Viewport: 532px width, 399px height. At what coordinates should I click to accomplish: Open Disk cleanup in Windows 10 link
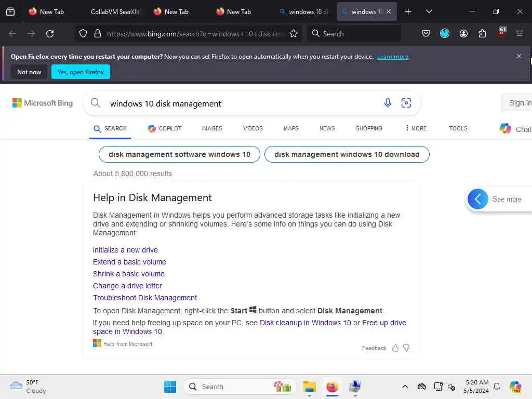305,323
